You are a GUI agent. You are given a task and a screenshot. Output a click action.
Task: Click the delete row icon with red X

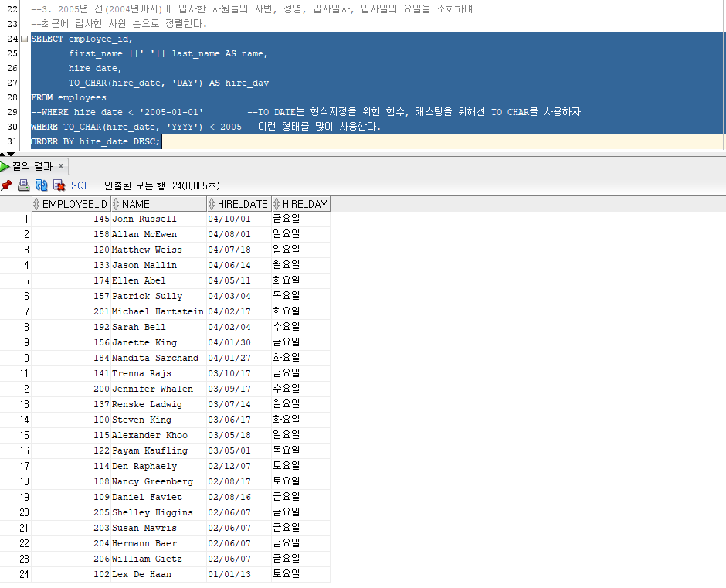click(x=59, y=185)
